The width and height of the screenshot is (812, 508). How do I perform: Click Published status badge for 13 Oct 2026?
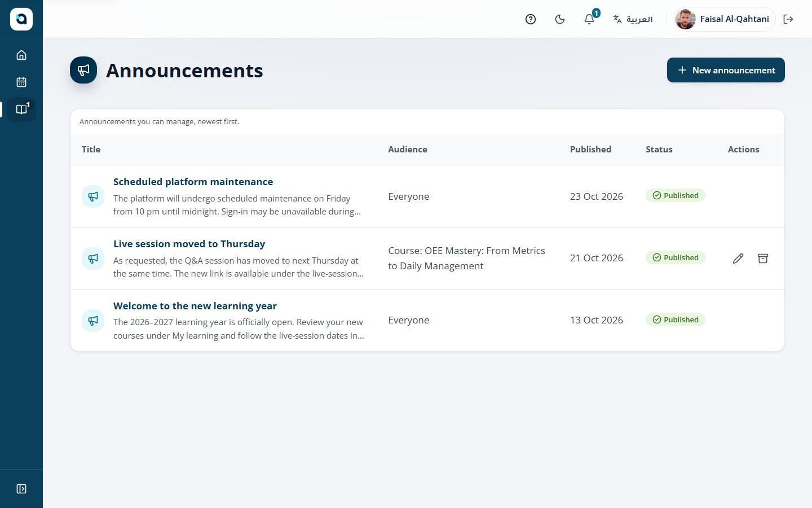[x=676, y=320]
